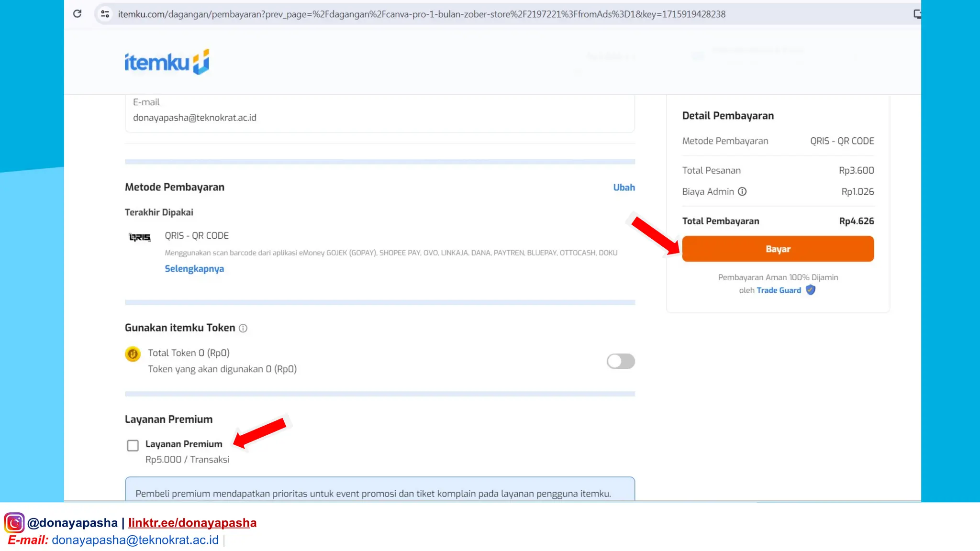Image resolution: width=980 pixels, height=551 pixels.
Task: Click the E-mail field showing donayapasha@teknokrat.ac.id
Action: pos(195,118)
